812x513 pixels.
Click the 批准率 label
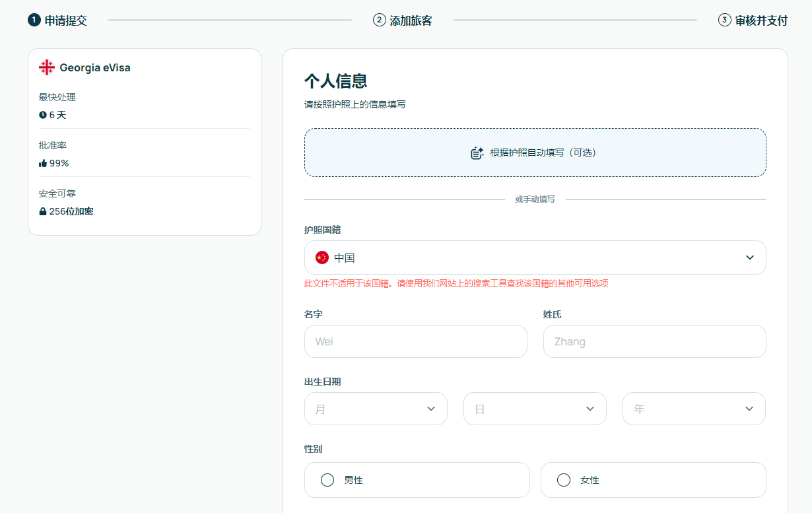[x=53, y=145]
